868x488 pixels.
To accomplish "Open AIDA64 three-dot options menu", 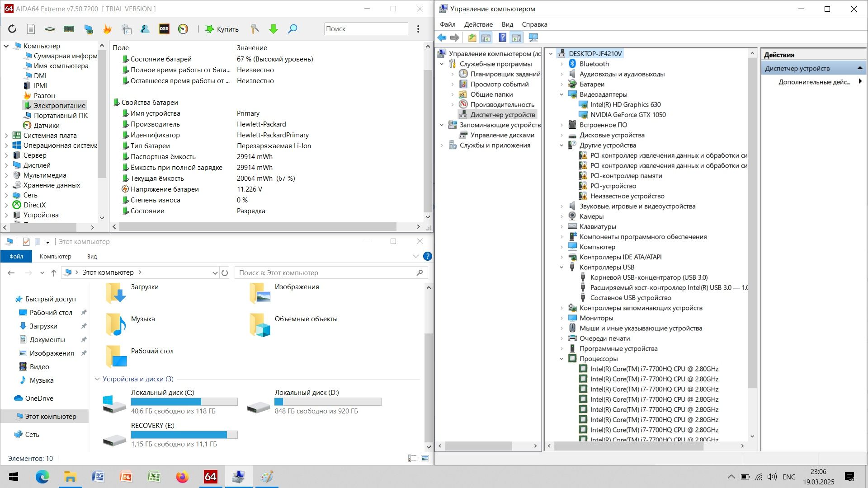I will point(418,29).
